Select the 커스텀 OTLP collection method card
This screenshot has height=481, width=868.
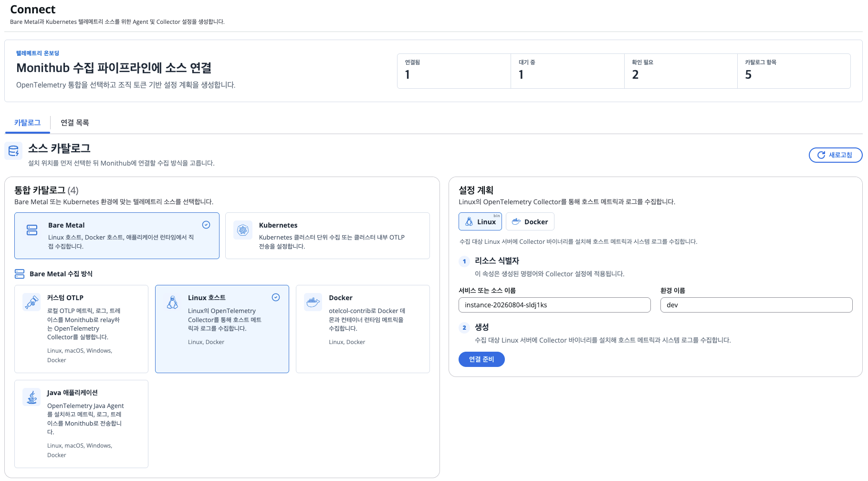click(81, 329)
